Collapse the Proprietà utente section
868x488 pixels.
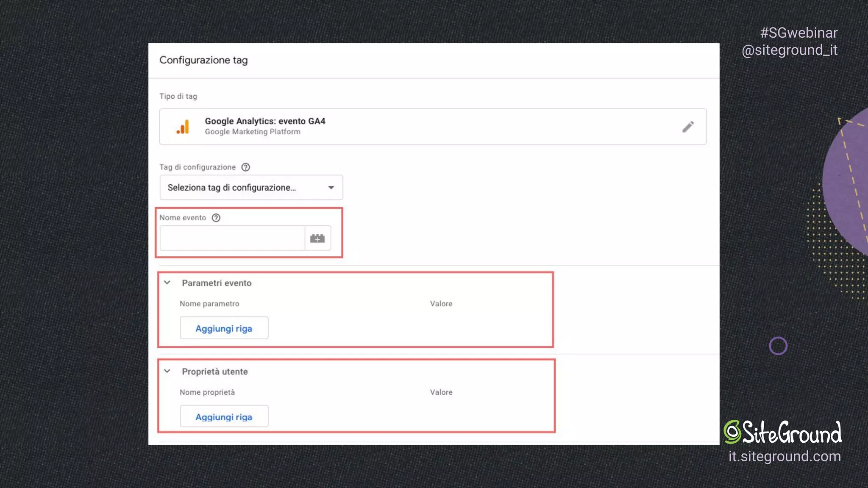click(167, 371)
